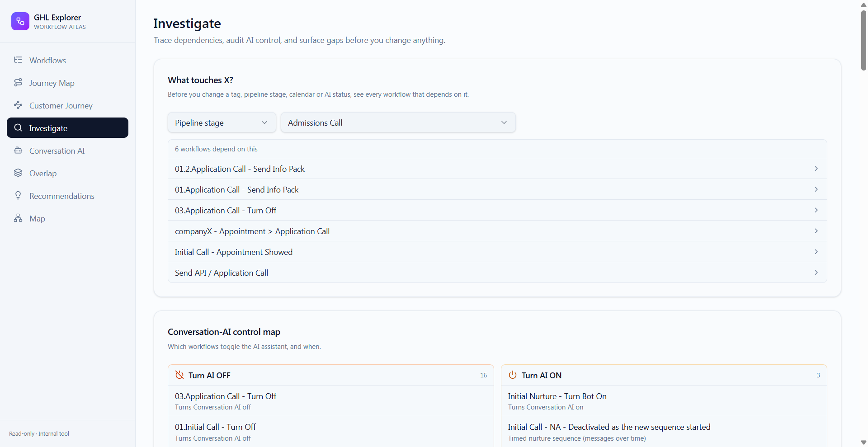Click the scrollbar down arrow
Viewport: 868px width, 447px height.
(863, 442)
